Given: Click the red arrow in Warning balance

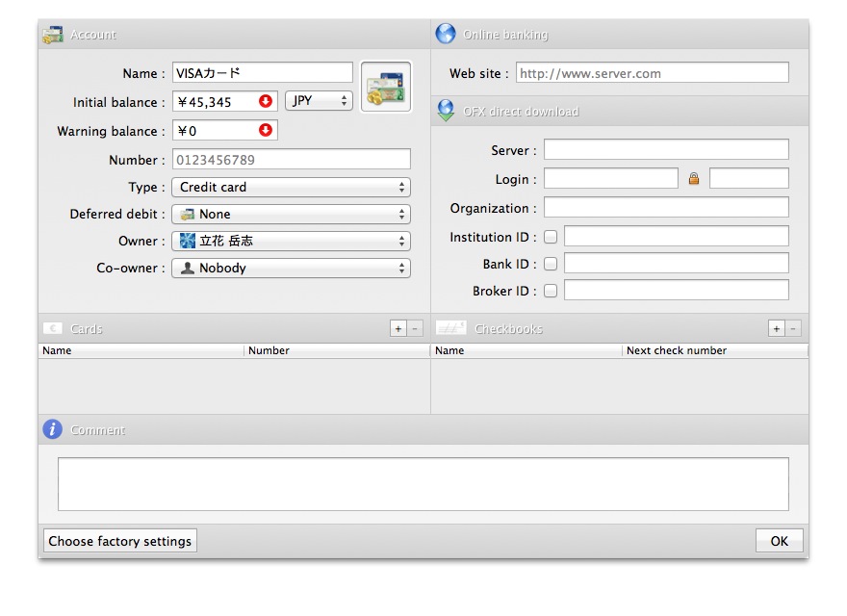Looking at the screenshot, I should tap(266, 130).
